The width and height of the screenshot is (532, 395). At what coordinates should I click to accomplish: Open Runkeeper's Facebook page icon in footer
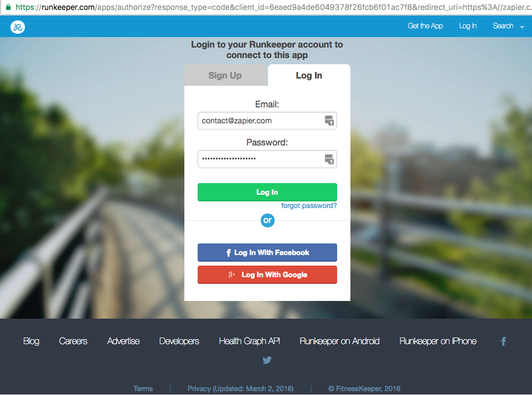[x=504, y=341]
